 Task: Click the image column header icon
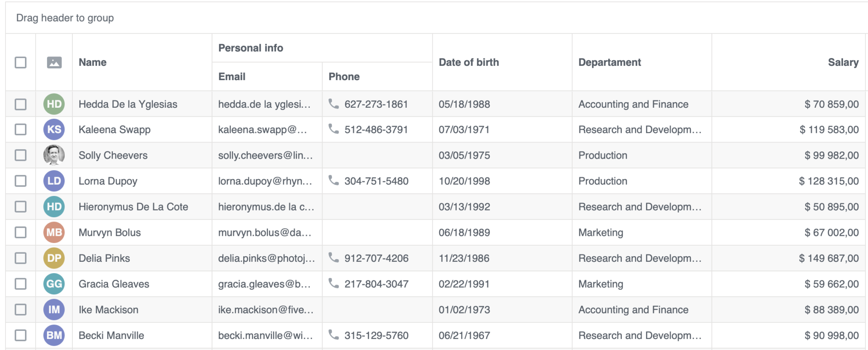pos(54,62)
